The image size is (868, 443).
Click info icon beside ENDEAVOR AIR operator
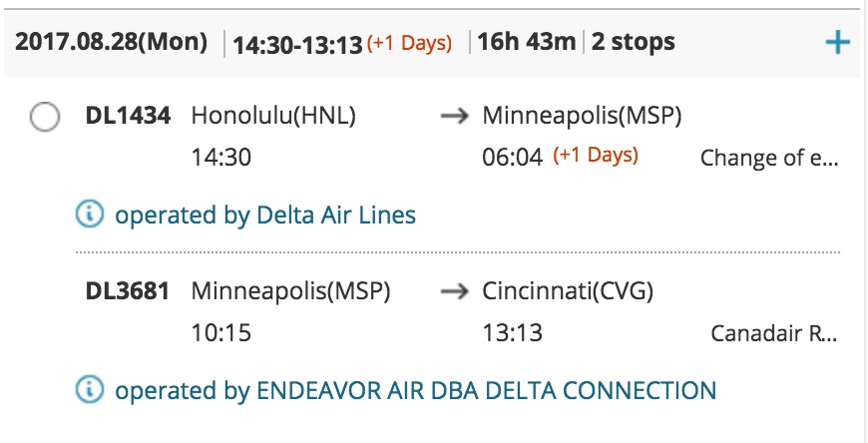(91, 390)
